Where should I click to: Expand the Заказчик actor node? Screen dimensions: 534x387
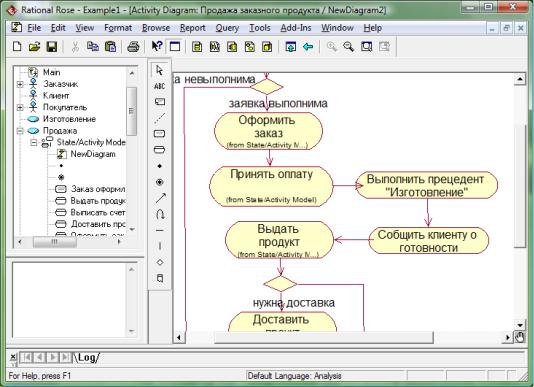pos(20,84)
